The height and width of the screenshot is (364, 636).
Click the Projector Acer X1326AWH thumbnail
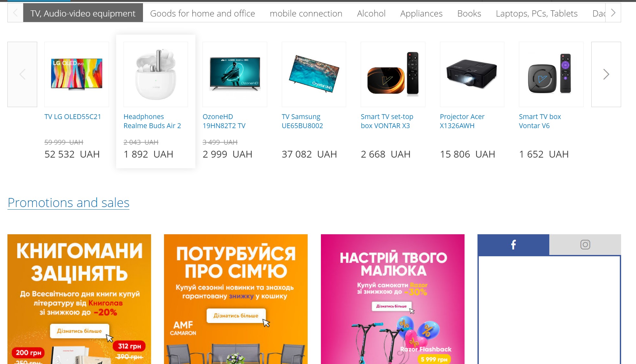(472, 74)
